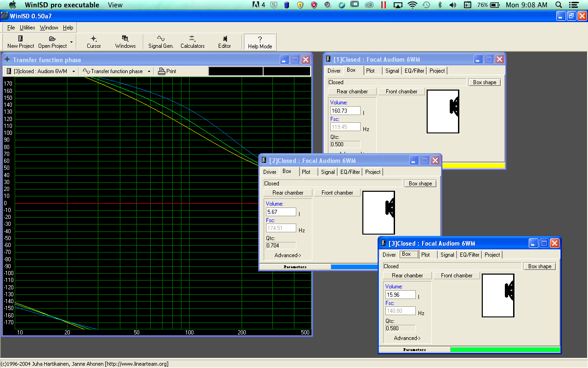Click the green color bar of project [3]
588x368 pixels.
coord(505,350)
